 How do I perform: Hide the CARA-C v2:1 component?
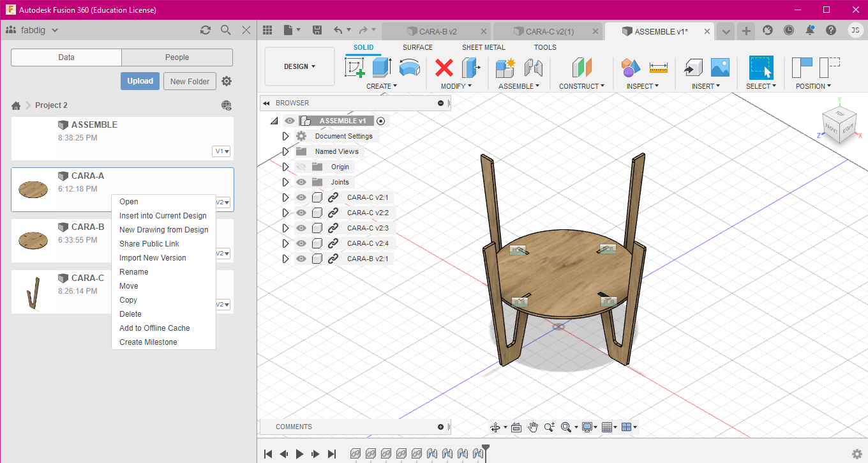tap(301, 197)
